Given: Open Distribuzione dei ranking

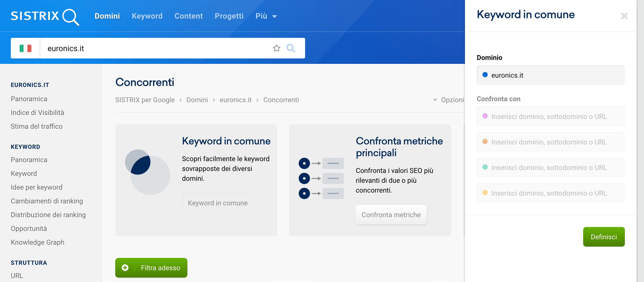Looking at the screenshot, I should pos(48,215).
